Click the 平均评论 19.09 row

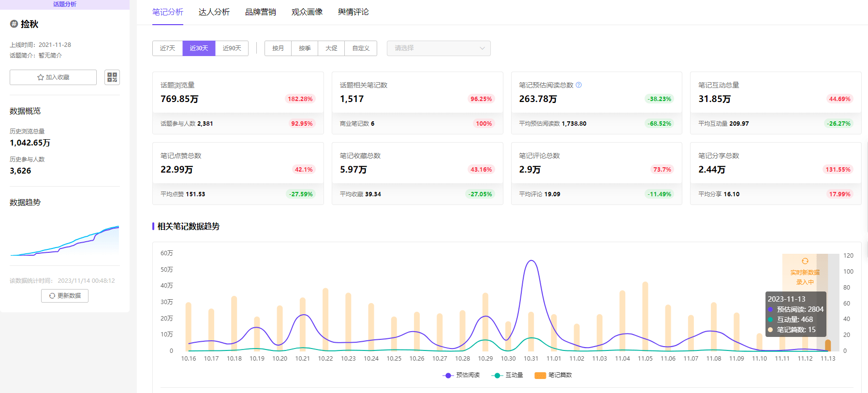coord(540,194)
